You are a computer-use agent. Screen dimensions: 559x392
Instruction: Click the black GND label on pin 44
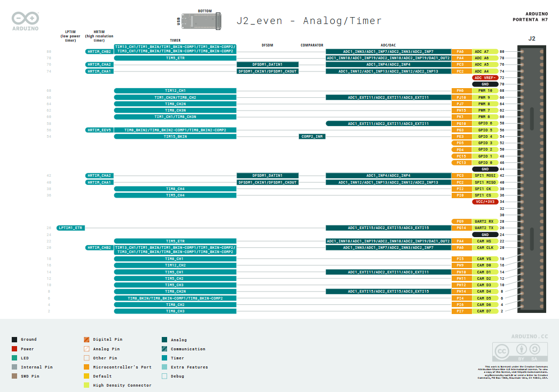coord(485,169)
